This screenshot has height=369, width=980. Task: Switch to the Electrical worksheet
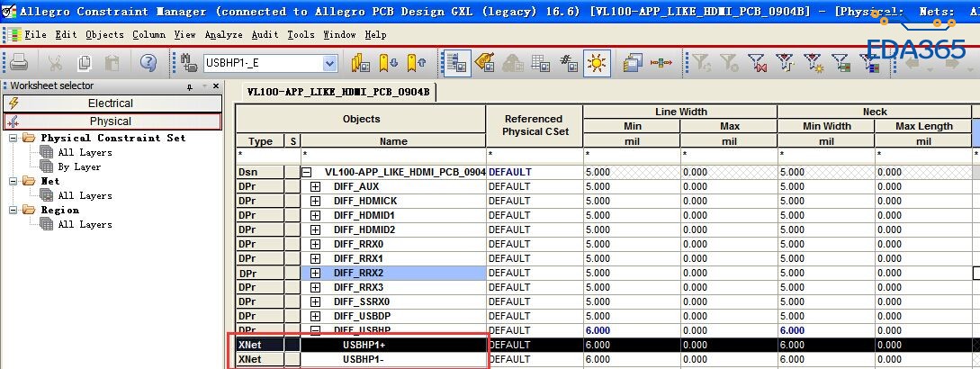click(112, 103)
